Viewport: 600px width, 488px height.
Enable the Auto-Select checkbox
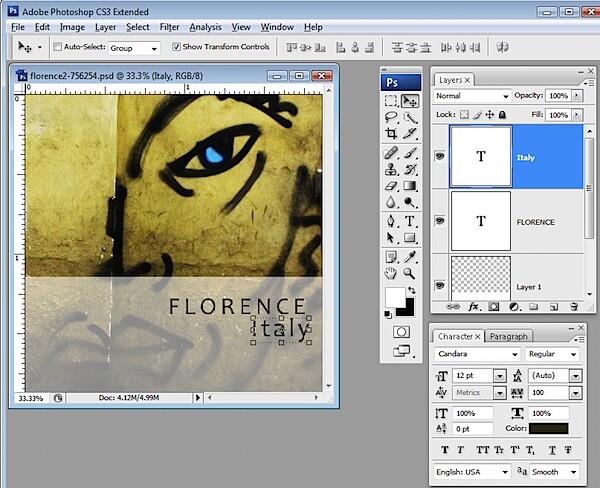point(57,47)
